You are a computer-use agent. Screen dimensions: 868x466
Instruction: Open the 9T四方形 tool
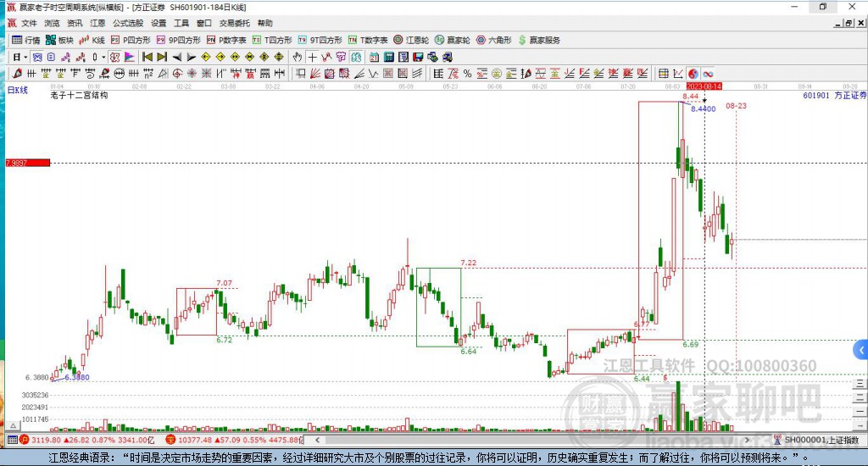click(x=320, y=40)
